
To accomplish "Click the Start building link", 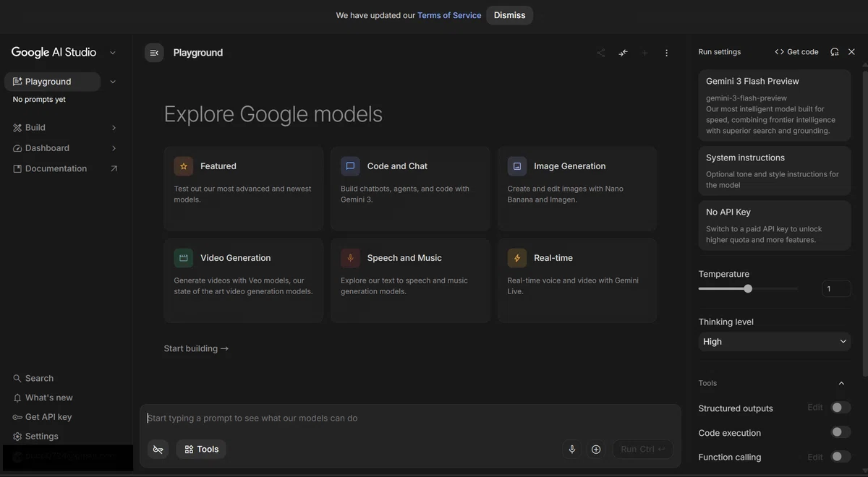I will coord(196,348).
